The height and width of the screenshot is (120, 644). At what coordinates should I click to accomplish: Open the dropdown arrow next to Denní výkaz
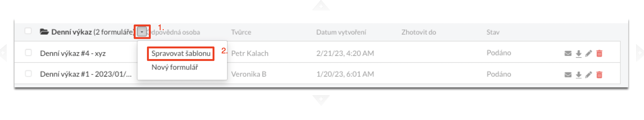[x=142, y=32]
